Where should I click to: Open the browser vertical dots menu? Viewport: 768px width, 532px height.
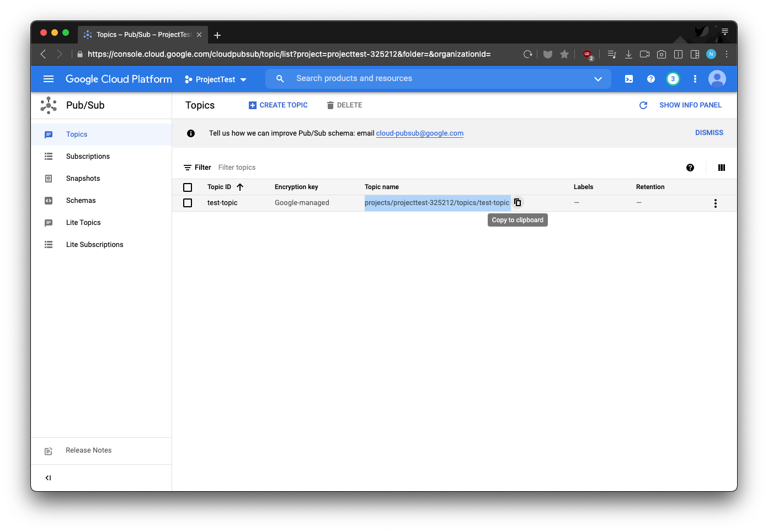[727, 54]
